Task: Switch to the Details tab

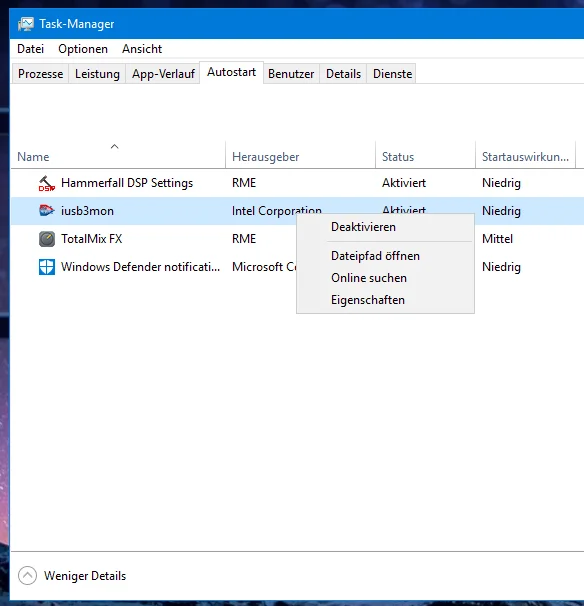Action: tap(343, 74)
